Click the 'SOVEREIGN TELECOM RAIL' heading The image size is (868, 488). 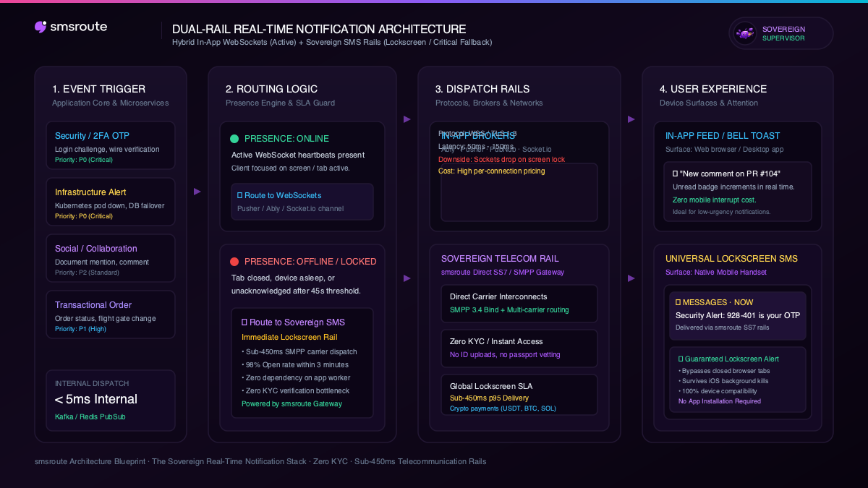(x=500, y=259)
